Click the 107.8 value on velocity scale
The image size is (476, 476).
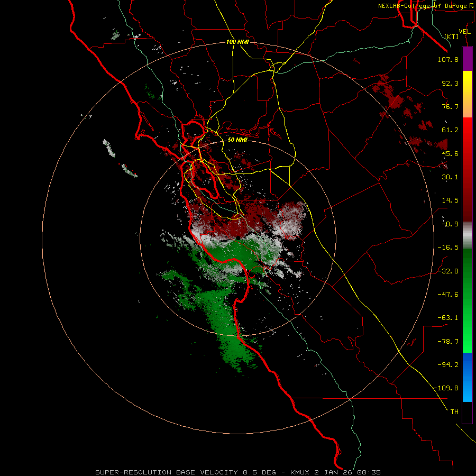pos(448,59)
